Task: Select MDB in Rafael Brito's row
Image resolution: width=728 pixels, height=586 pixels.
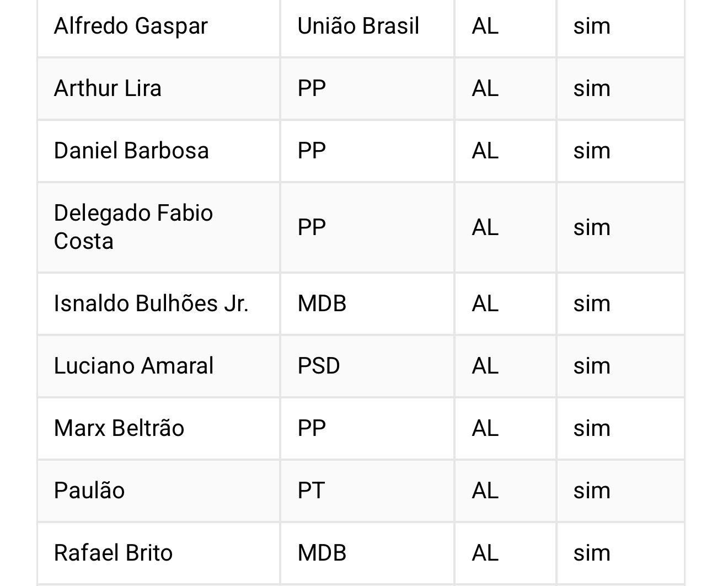Action: (x=322, y=553)
